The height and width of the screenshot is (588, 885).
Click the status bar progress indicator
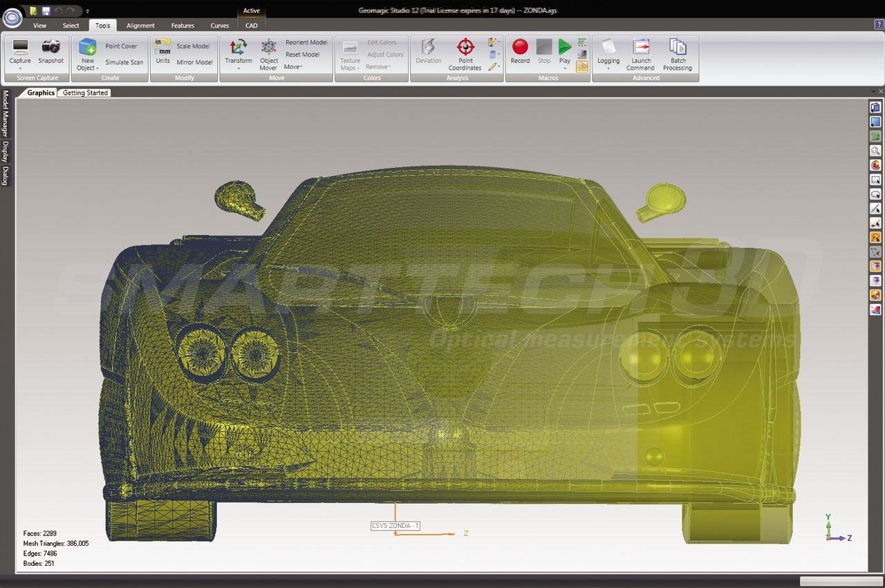click(840, 581)
